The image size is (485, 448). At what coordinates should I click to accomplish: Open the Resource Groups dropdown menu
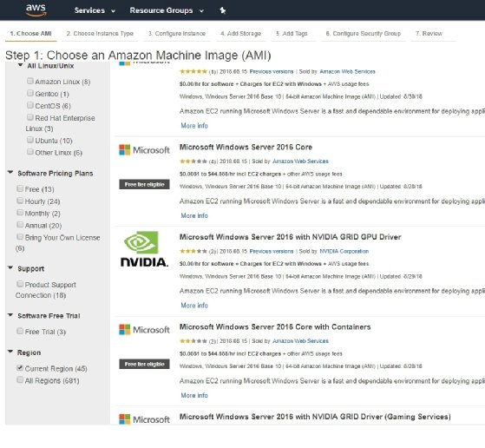[167, 10]
